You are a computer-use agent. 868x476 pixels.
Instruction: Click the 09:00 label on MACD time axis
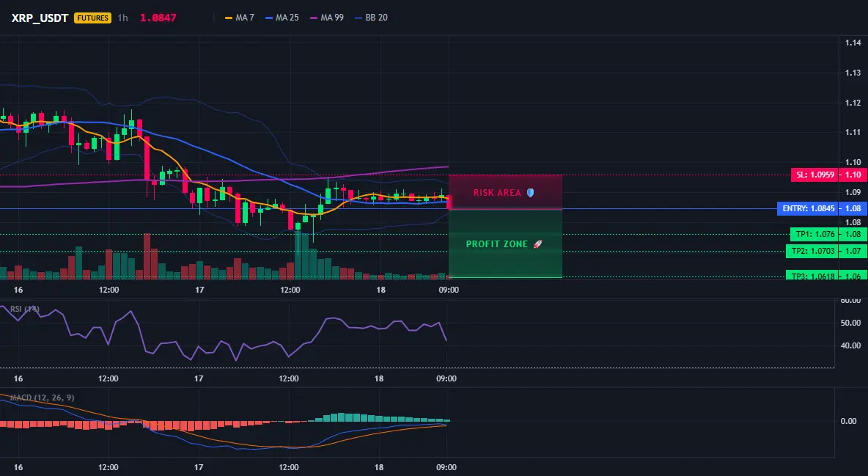tap(446, 467)
